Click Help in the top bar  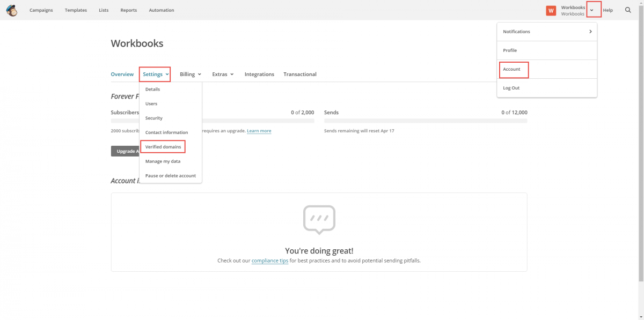pyautogui.click(x=608, y=10)
